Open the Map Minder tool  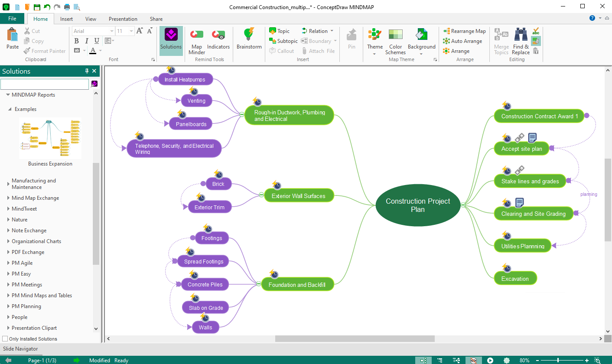pyautogui.click(x=197, y=41)
